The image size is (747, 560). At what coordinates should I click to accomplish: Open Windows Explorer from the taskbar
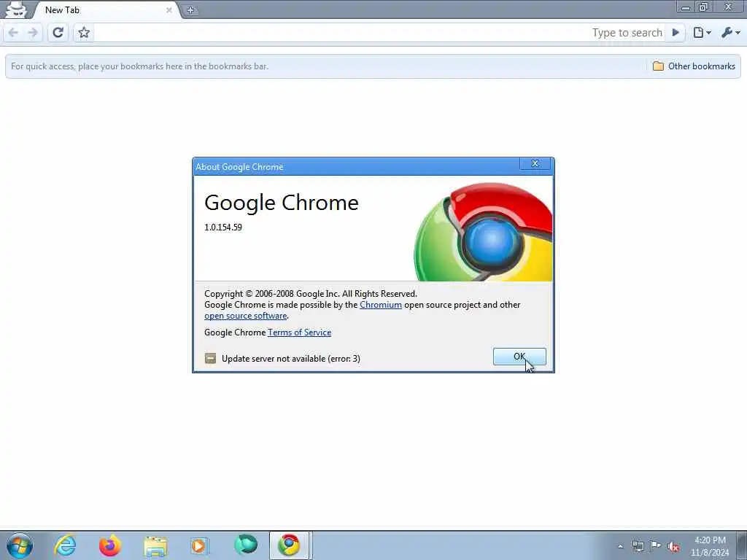pos(155,545)
